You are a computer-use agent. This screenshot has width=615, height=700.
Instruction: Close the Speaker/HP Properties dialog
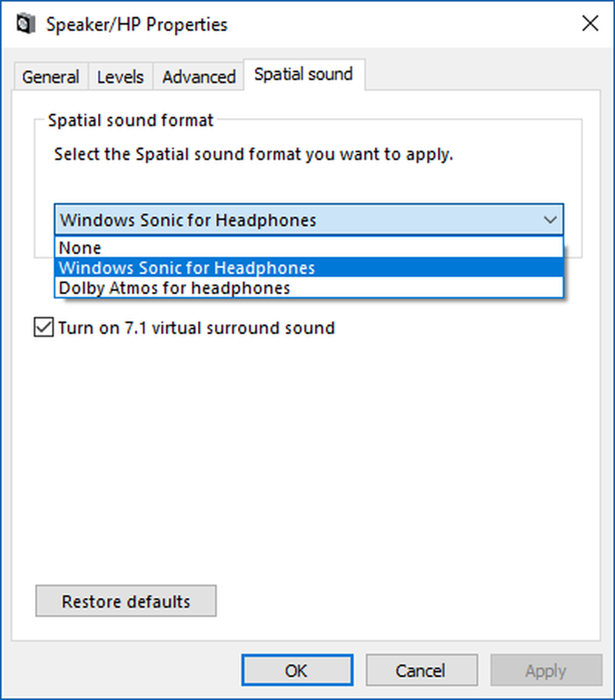click(590, 24)
